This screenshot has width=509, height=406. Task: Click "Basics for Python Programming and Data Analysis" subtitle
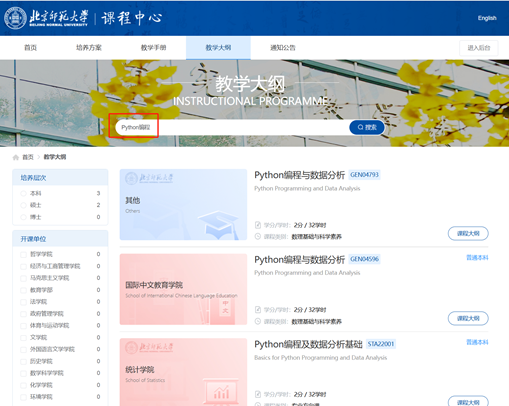(x=321, y=358)
